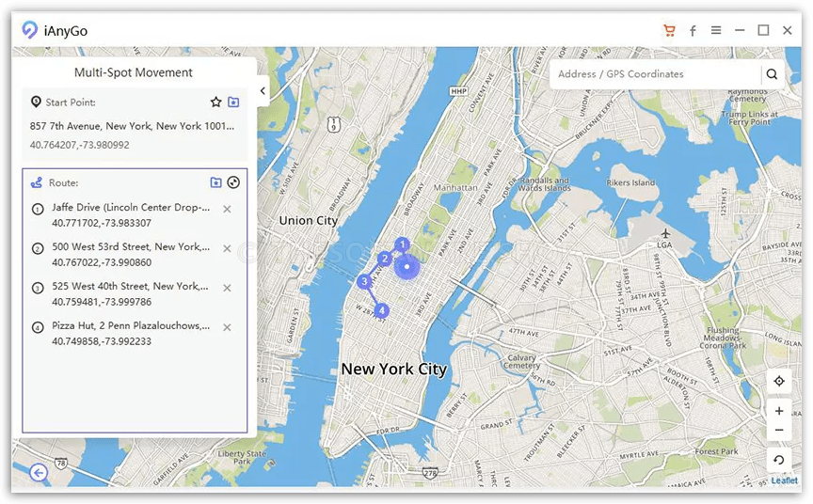Click map marker 3
The height and width of the screenshot is (504, 813).
pyautogui.click(x=364, y=281)
